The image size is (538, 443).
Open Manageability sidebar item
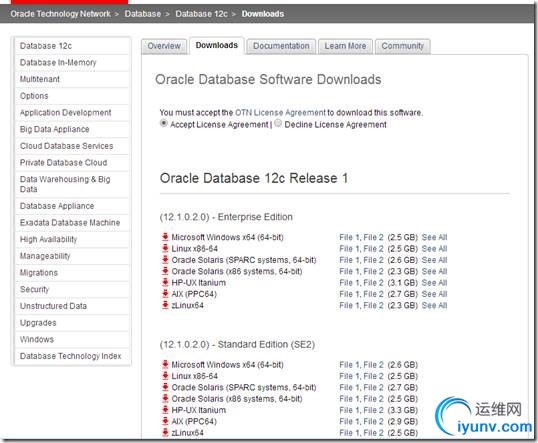[72, 256]
